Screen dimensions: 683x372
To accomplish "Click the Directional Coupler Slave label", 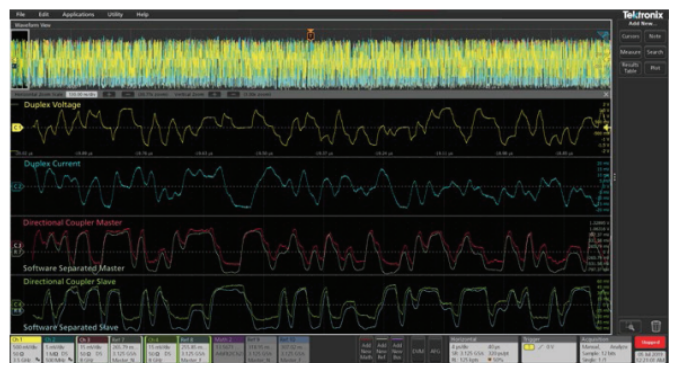I will [x=69, y=282].
